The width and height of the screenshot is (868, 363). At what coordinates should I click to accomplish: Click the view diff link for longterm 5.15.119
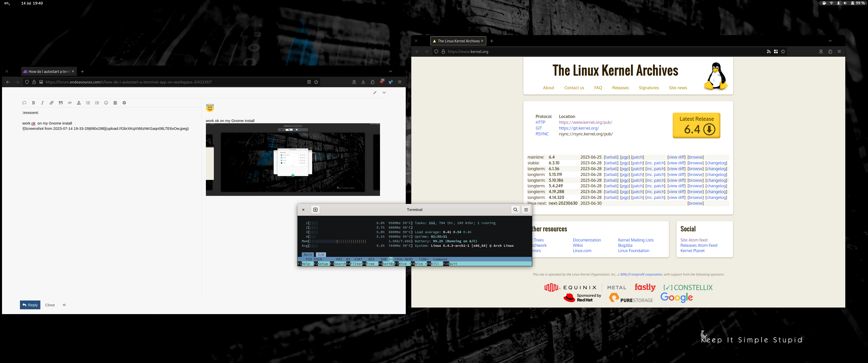(676, 174)
